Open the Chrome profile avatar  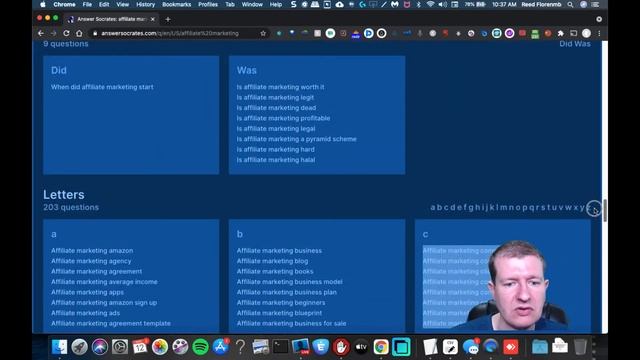(x=587, y=33)
